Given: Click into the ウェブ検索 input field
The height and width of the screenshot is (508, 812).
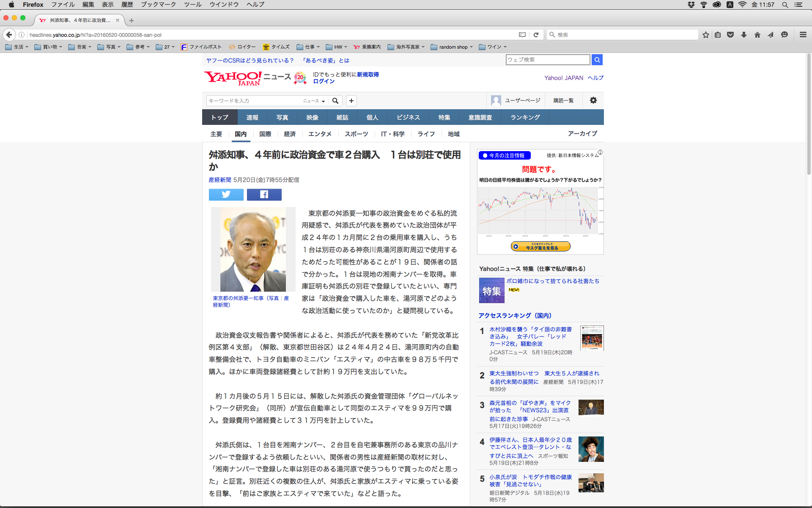Looking at the screenshot, I should 547,60.
